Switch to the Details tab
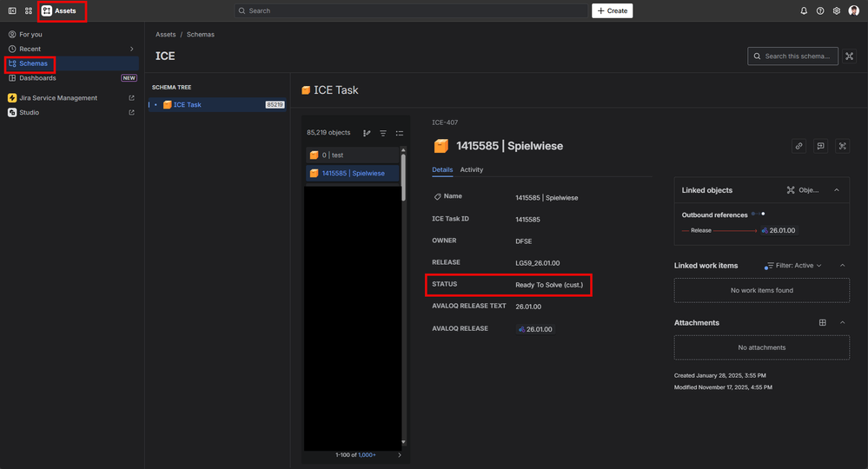868x469 pixels. pos(442,169)
